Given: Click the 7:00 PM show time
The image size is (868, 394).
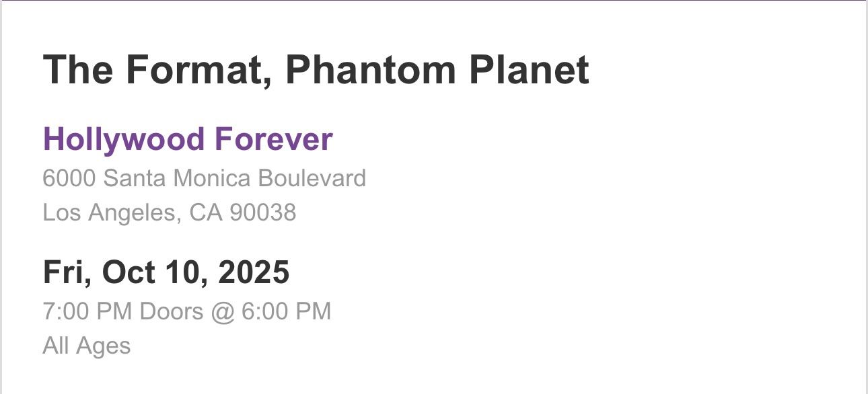Looking at the screenshot, I should (87, 311).
